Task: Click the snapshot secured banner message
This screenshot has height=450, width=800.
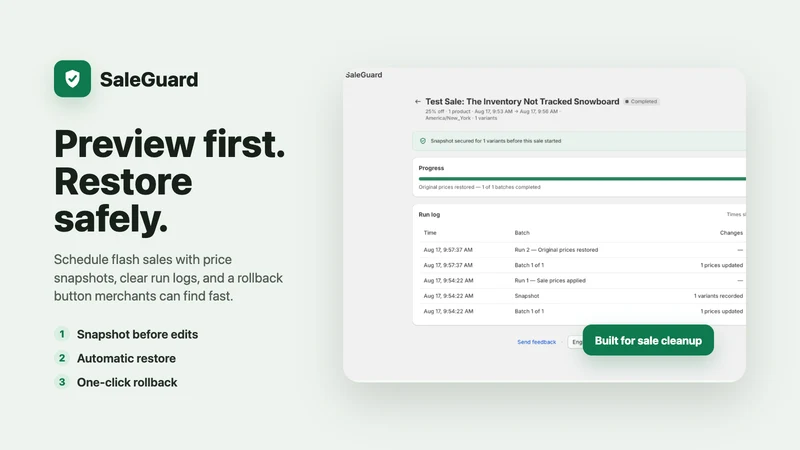Action: pos(495,141)
